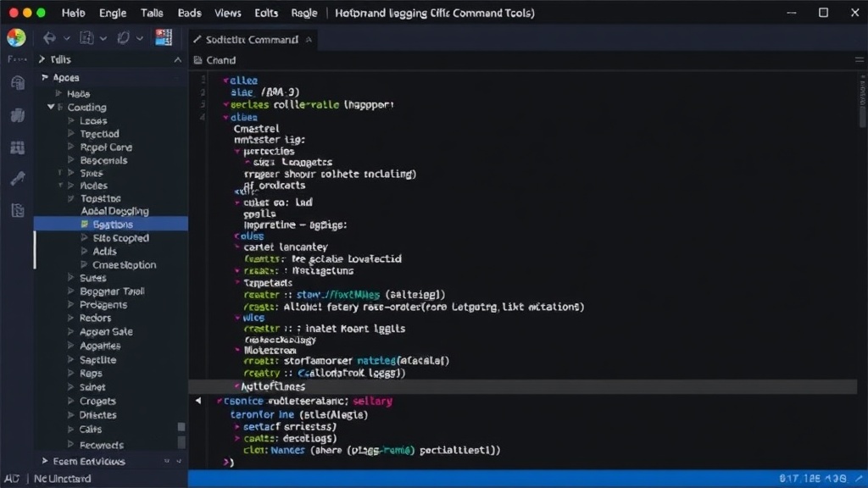Viewport: 868px width, 488px height.
Task: Click the down chevron in the Eoem Eotvicius row
Action: (x=179, y=461)
